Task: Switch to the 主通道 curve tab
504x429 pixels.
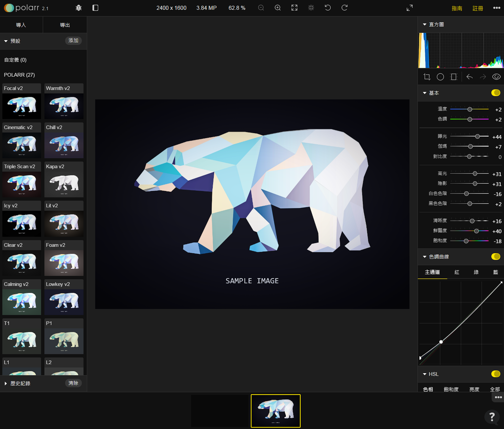Action: 432,272
